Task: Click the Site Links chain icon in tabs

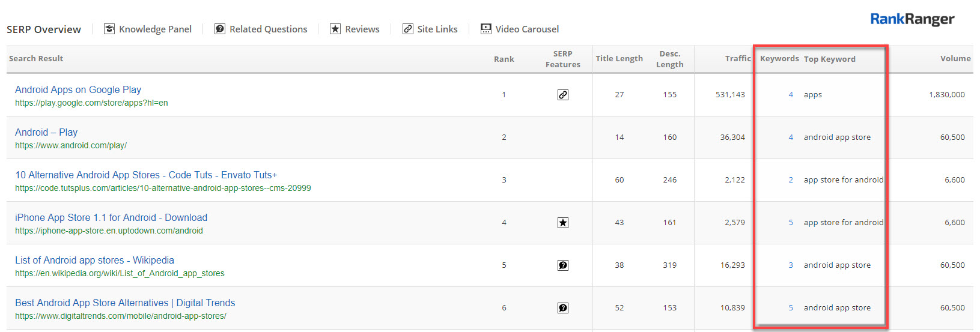Action: tap(408, 29)
